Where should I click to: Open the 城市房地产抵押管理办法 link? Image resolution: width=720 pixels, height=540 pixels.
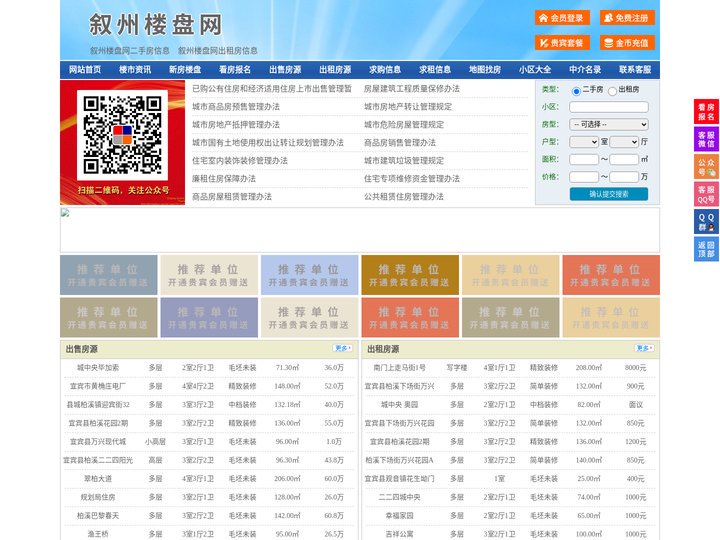tap(236, 124)
